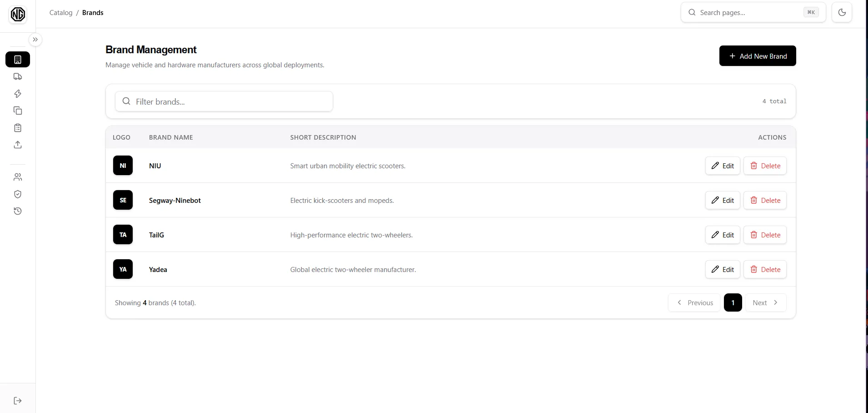Image resolution: width=868 pixels, height=413 pixels.
Task: Focus the Search pages field
Action: click(753, 13)
